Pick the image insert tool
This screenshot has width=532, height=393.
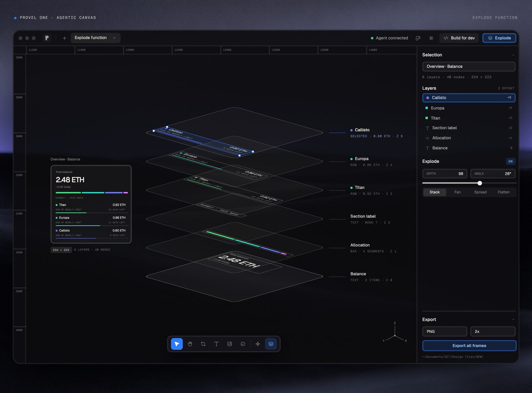(230, 344)
